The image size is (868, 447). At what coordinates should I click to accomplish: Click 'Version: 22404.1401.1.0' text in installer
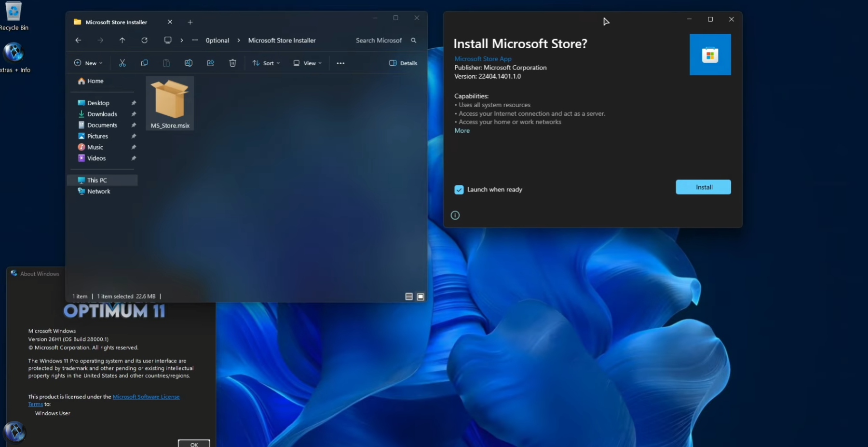(488, 76)
